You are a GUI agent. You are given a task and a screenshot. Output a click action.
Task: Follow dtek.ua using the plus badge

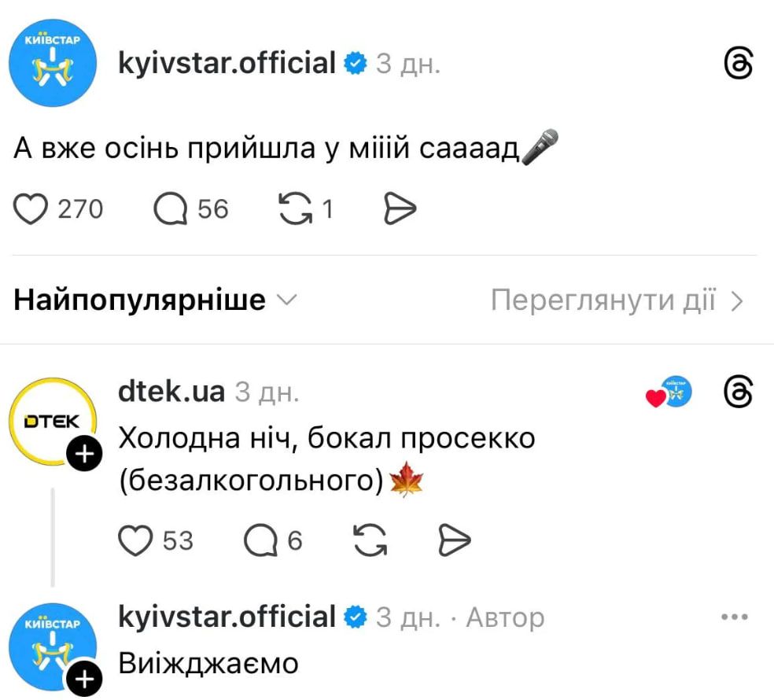pyautogui.click(x=85, y=453)
